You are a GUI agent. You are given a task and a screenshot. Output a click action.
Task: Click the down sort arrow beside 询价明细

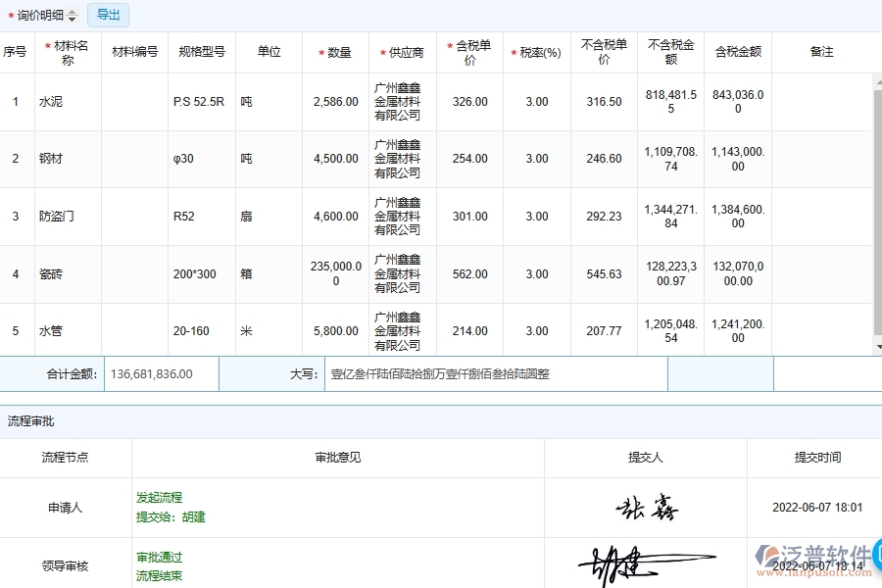click(x=72, y=19)
